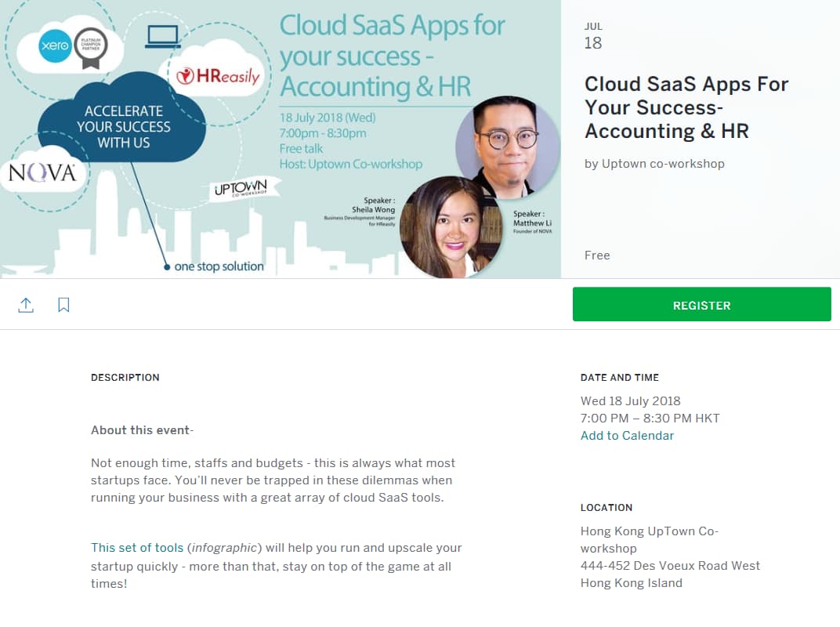The image size is (840, 627).
Task: Click the share upload icon
Action: (x=26, y=305)
